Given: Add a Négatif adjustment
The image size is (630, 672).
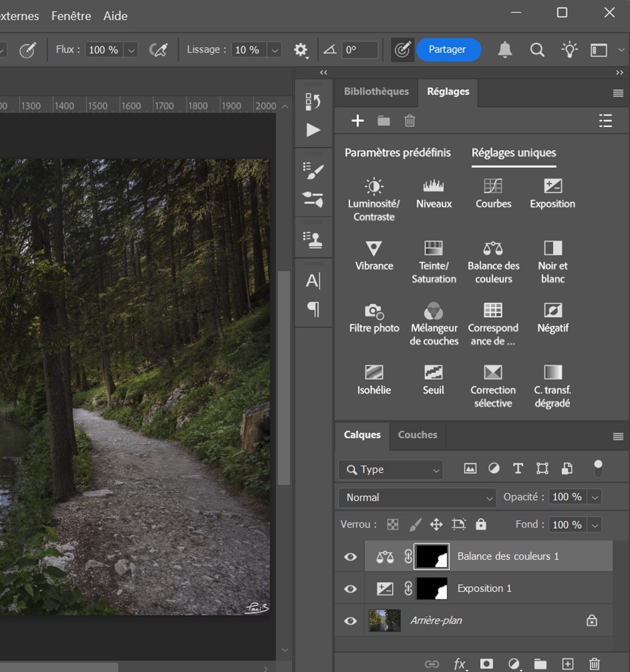Looking at the screenshot, I should tap(553, 317).
